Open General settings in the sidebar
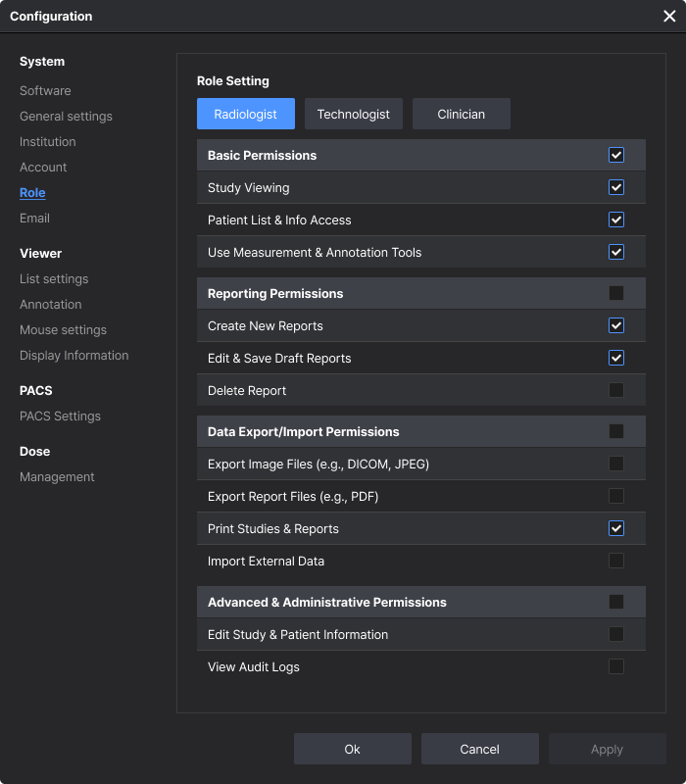Image resolution: width=686 pixels, height=784 pixels. click(66, 116)
